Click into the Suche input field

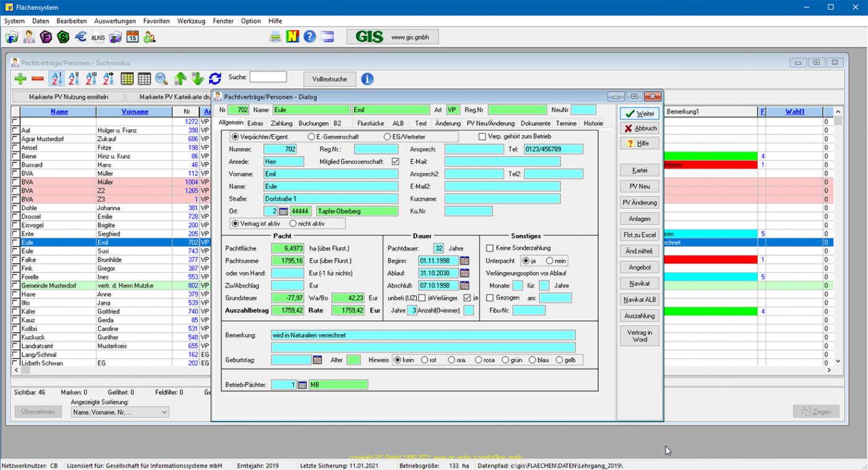point(268,78)
